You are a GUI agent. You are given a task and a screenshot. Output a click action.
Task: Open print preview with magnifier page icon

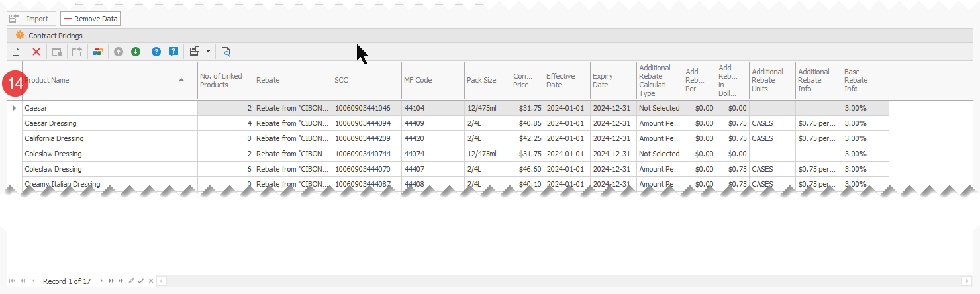[226, 52]
